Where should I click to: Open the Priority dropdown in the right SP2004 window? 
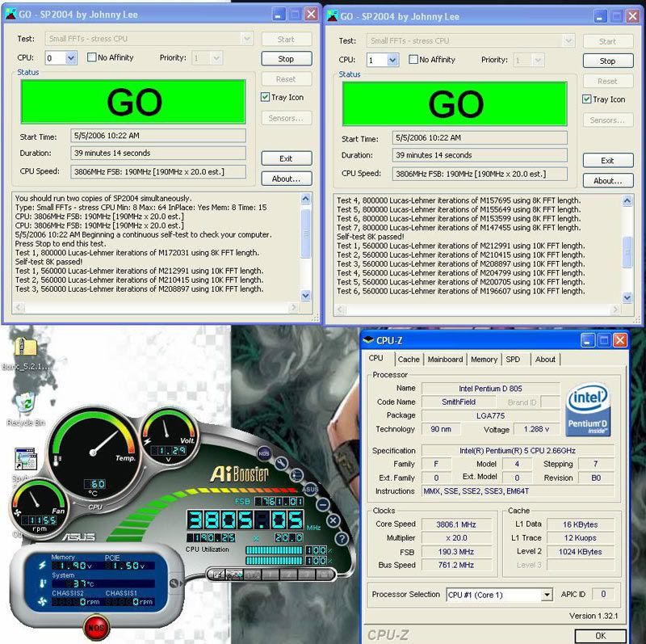pyautogui.click(x=538, y=61)
